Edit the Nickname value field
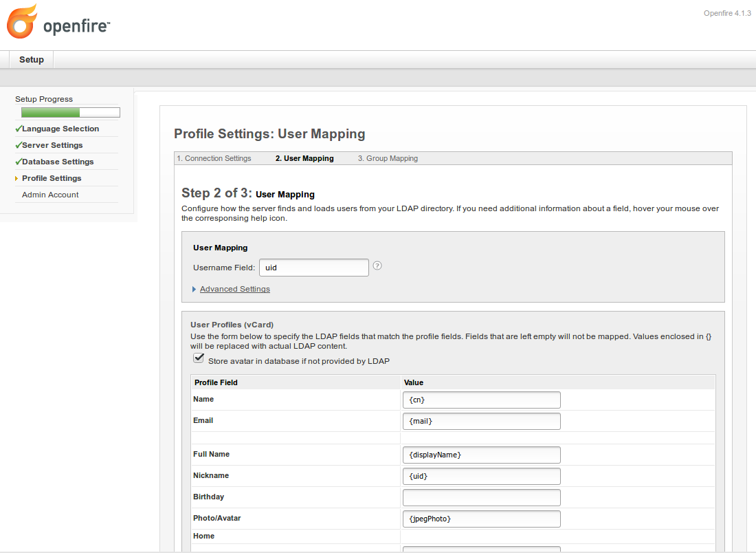The width and height of the screenshot is (756, 553). (x=482, y=476)
